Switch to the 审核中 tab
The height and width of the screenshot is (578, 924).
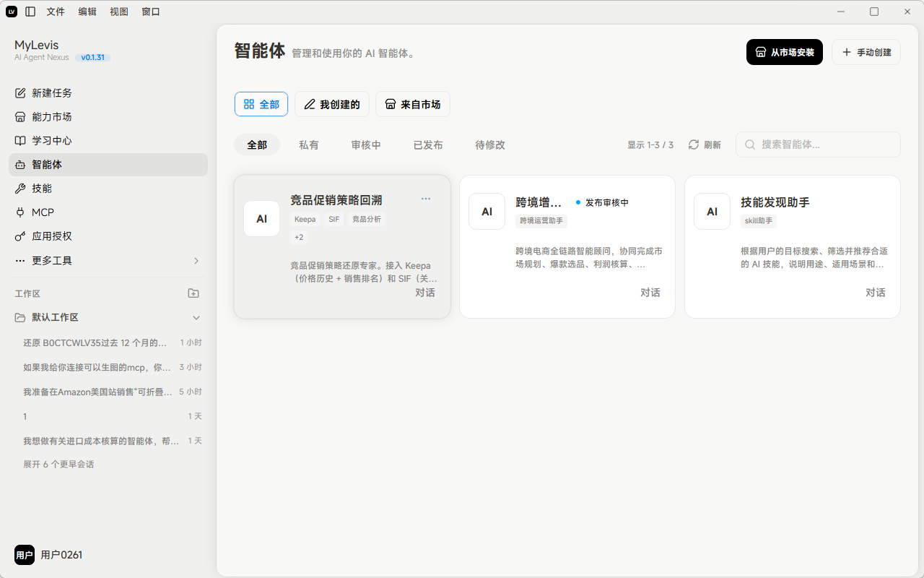pos(366,144)
